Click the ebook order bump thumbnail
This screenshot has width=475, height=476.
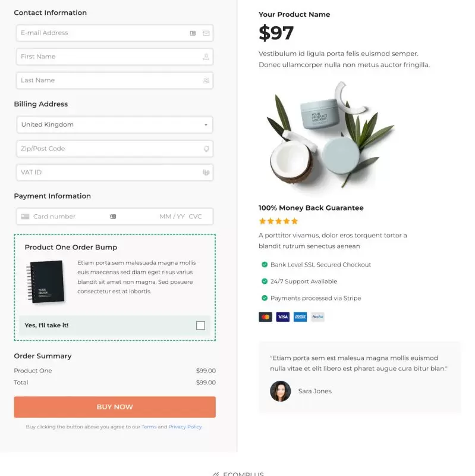point(46,281)
